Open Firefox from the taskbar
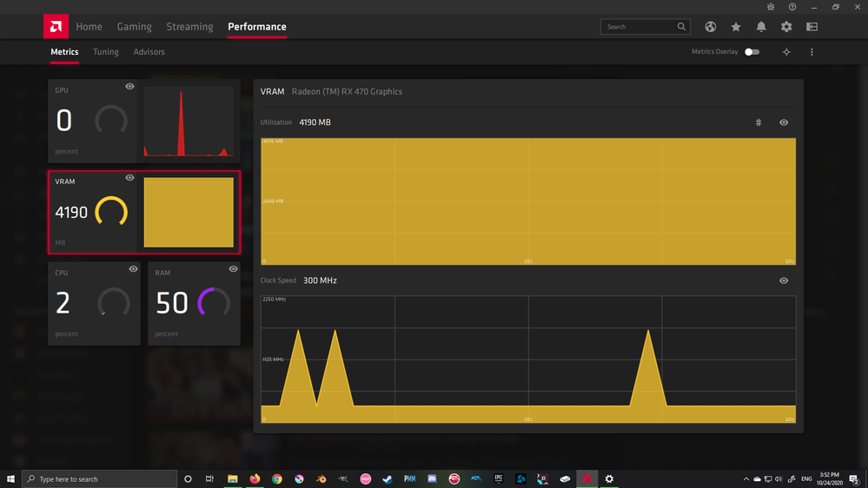 click(x=255, y=479)
